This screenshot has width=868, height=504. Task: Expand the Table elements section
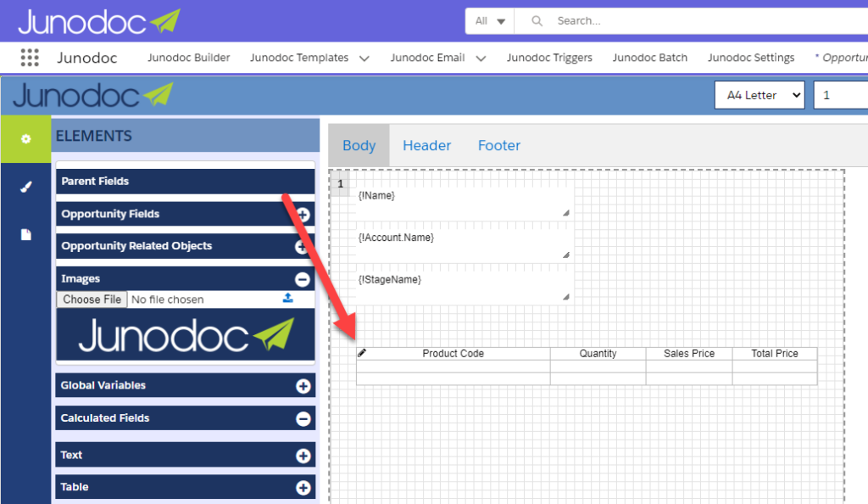(303, 488)
